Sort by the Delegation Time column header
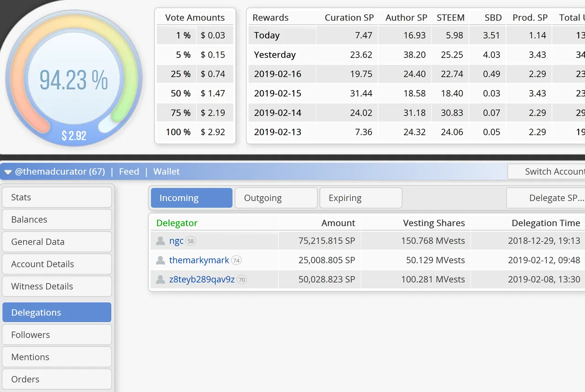The image size is (585, 392). pos(546,223)
